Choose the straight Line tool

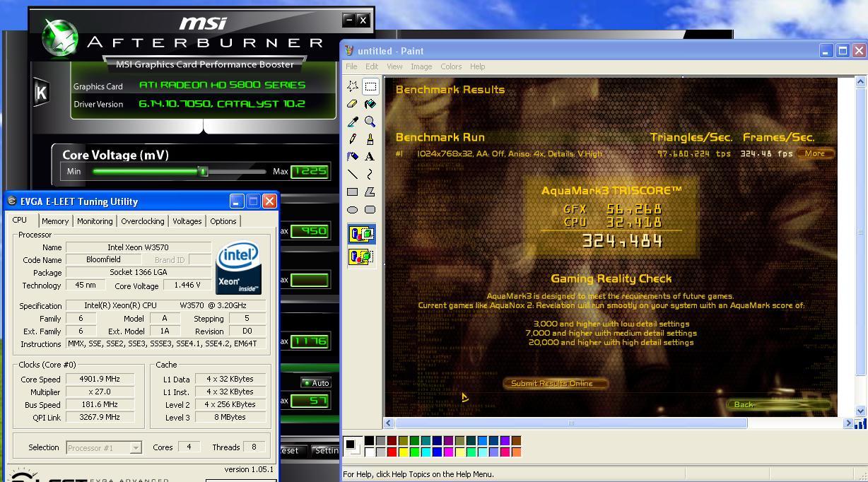(x=353, y=174)
